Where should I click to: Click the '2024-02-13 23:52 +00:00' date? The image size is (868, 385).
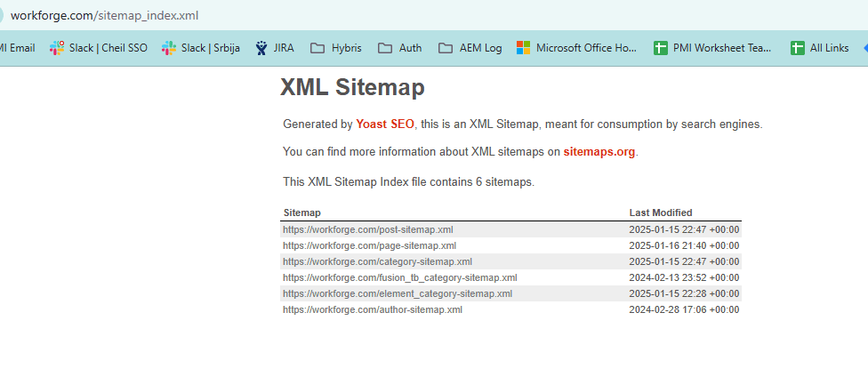684,277
